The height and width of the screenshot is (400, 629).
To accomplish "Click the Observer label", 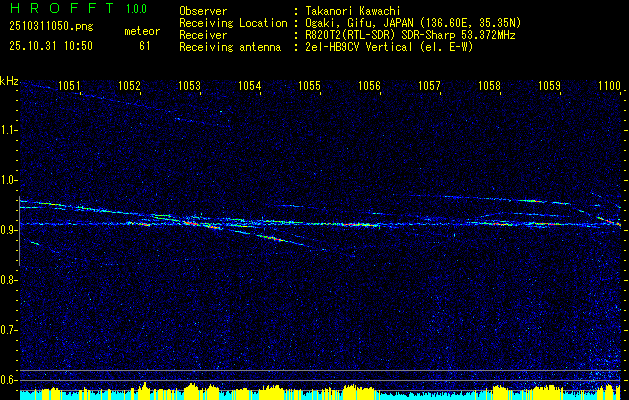I will [203, 11].
